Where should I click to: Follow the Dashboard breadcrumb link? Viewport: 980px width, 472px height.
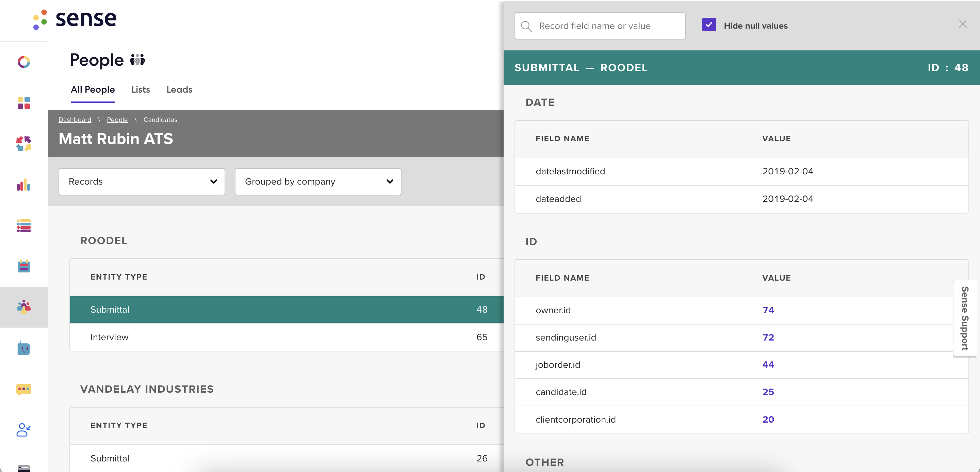click(x=75, y=120)
